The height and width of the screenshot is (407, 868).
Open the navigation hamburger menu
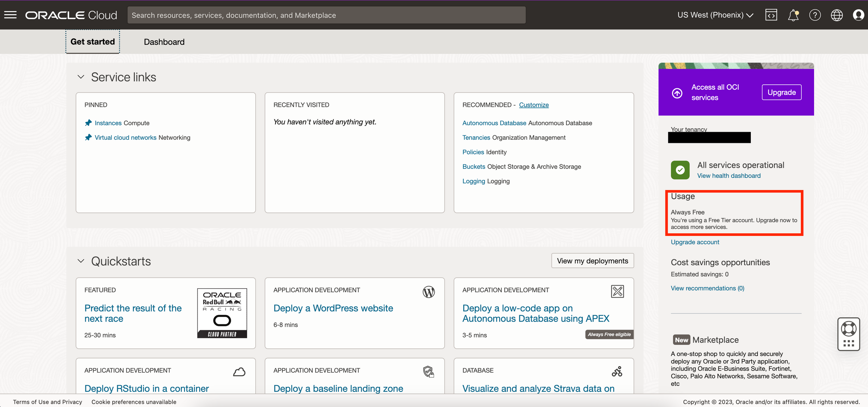pyautogui.click(x=10, y=15)
